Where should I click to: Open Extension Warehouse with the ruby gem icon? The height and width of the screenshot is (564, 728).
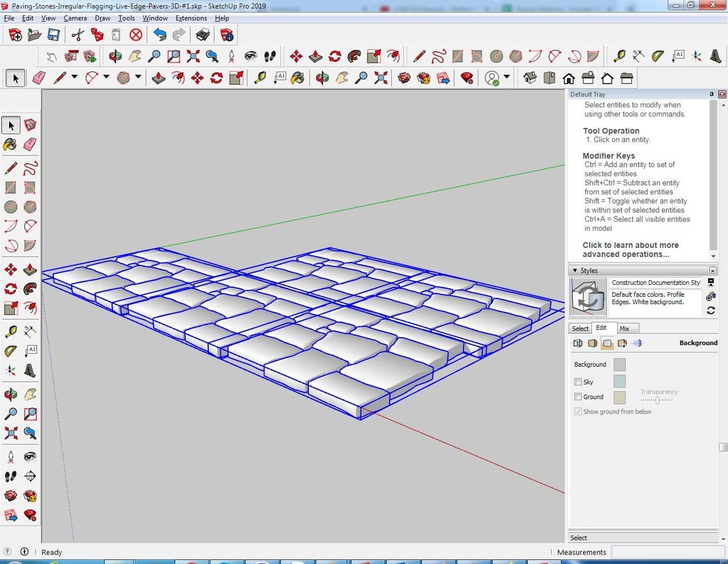(x=467, y=78)
